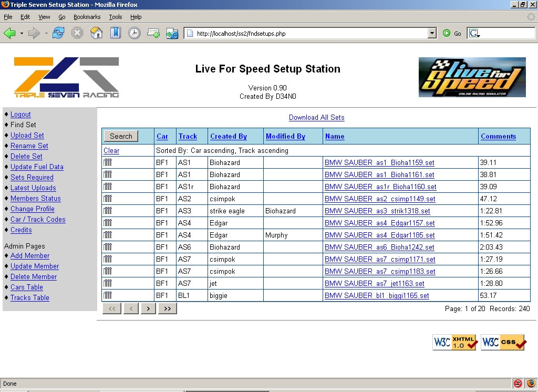
Task: Click the W3C XHTML 1.0 badge
Action: coord(454,342)
